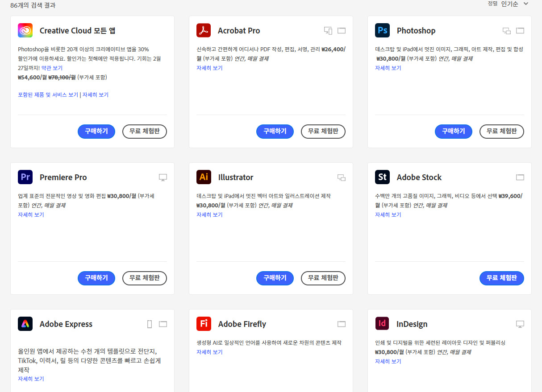Click the struck-through ₩78,100/월 price
The height and width of the screenshot is (392, 542).
coord(62,78)
